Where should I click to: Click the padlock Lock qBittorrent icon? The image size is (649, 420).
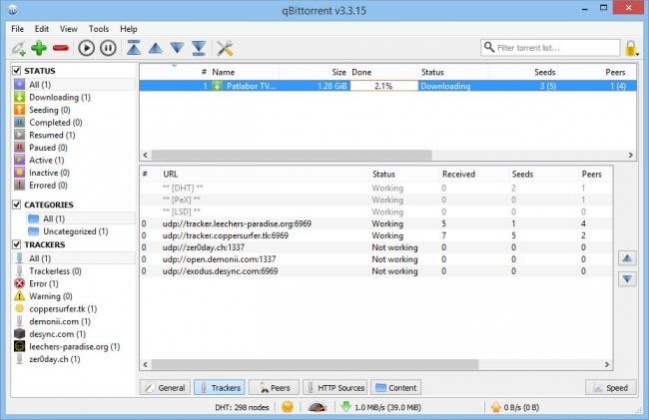[631, 48]
